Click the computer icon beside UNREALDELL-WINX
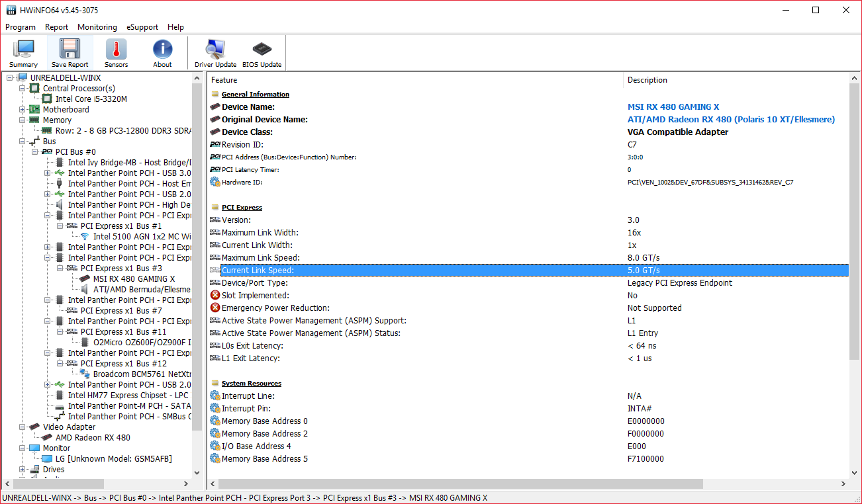This screenshot has height=504, width=862. point(23,77)
